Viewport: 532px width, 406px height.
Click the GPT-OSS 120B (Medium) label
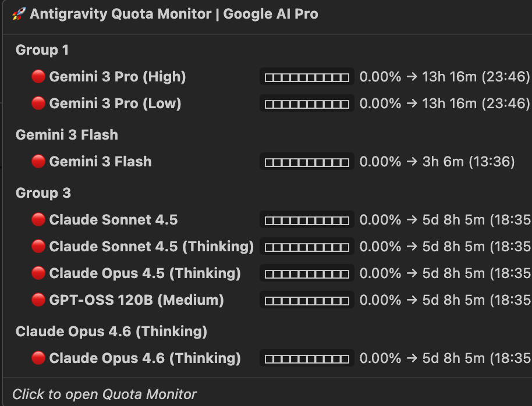click(x=136, y=300)
